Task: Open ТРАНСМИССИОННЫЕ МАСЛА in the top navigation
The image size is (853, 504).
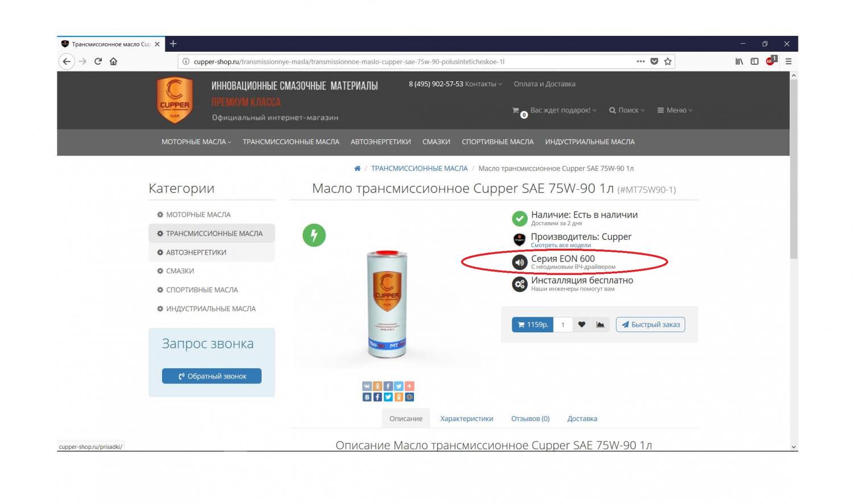Action: point(291,142)
